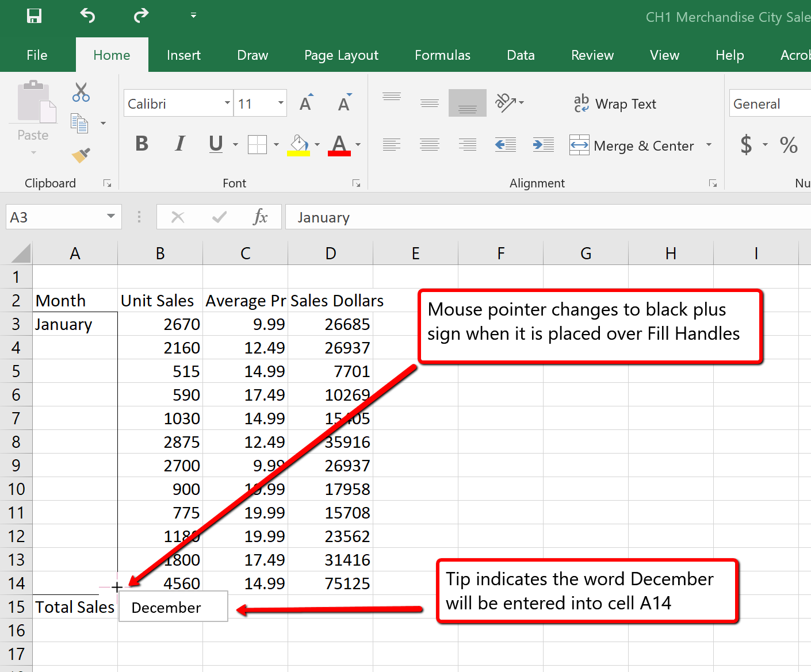Select the column D header
Image resolution: width=811 pixels, height=672 pixels.
point(331,253)
